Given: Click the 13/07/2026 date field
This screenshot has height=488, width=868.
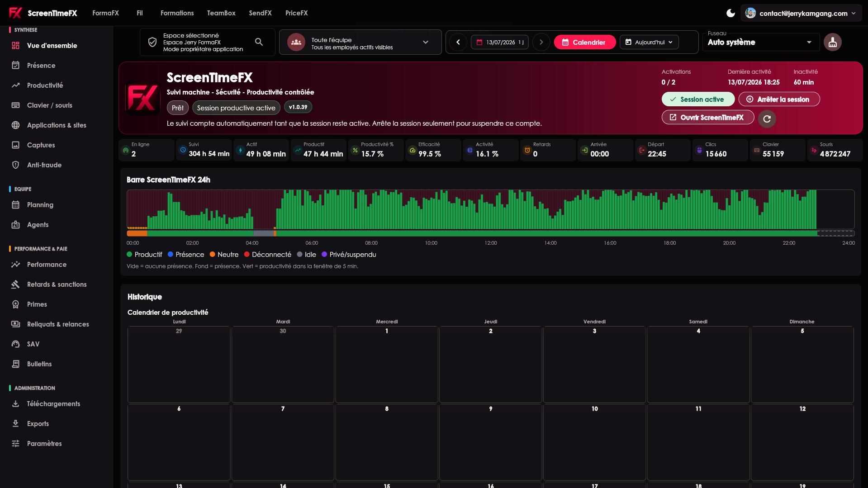Looking at the screenshot, I should 500,42.
